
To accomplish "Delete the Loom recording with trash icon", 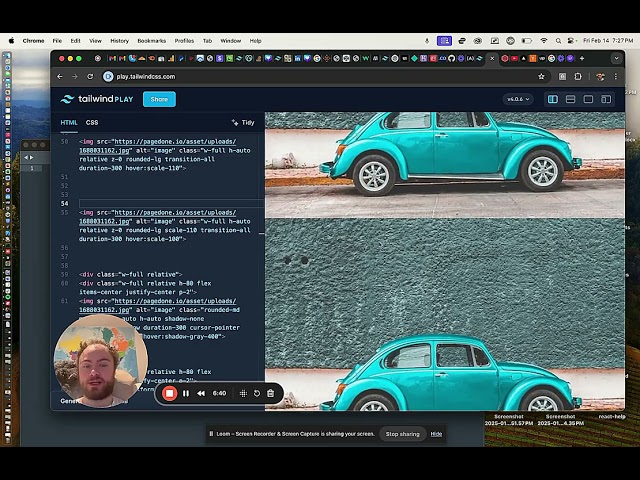I will click(270, 393).
